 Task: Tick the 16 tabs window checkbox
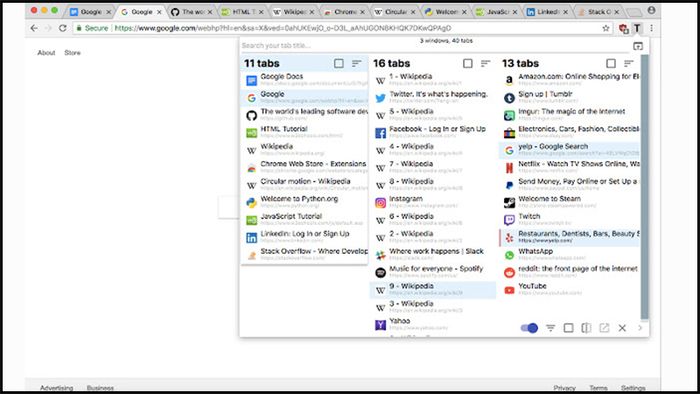(468, 63)
